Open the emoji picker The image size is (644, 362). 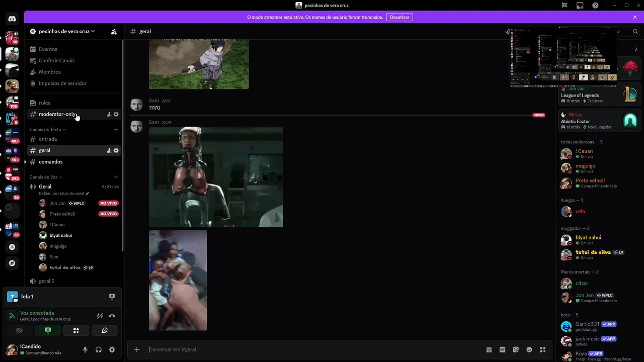point(529,349)
